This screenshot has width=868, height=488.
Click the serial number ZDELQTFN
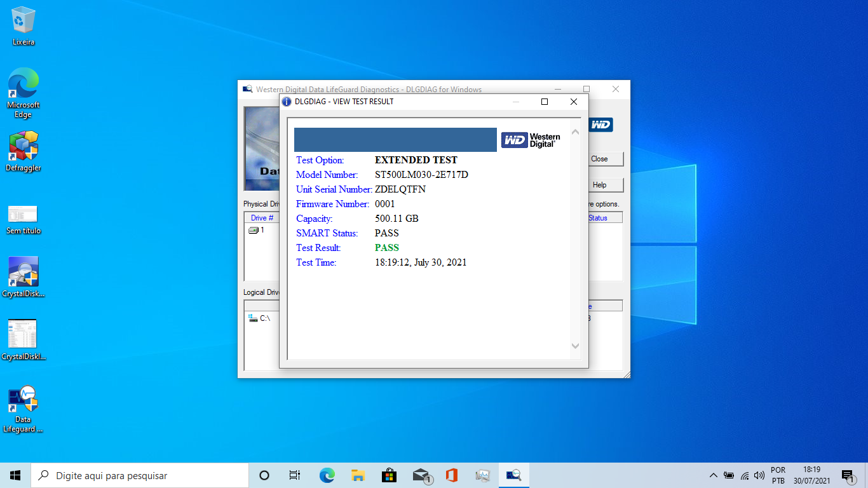(400, 189)
